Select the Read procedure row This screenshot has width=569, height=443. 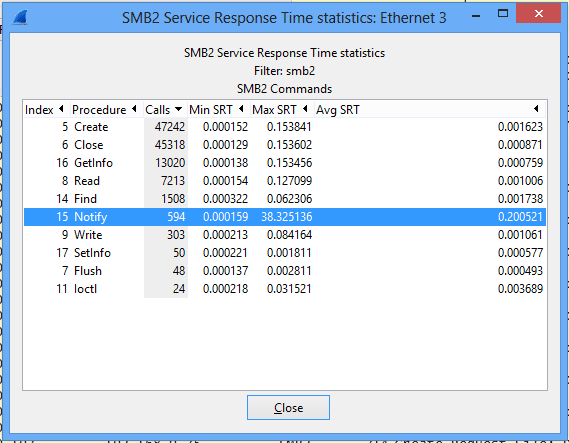[285, 181]
